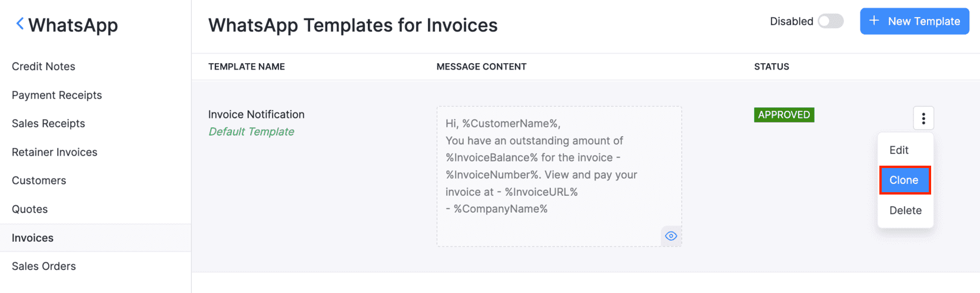Choose Edit from the options menu

[x=899, y=150]
